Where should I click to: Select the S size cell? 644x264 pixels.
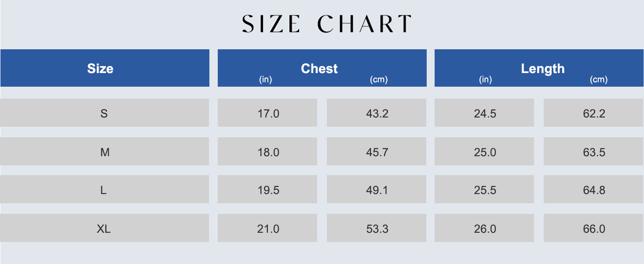point(104,113)
